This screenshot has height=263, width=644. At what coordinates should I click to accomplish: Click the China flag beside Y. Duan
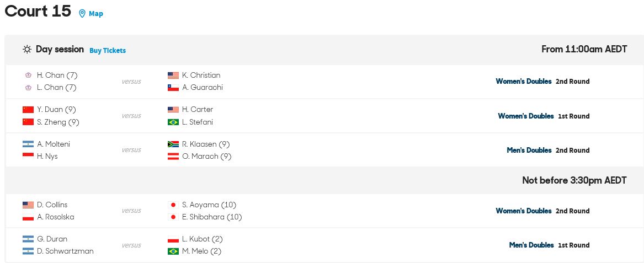coord(28,110)
